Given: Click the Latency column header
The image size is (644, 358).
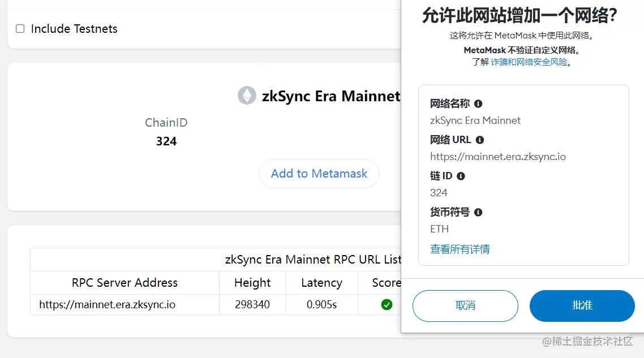Looking at the screenshot, I should point(321,283).
